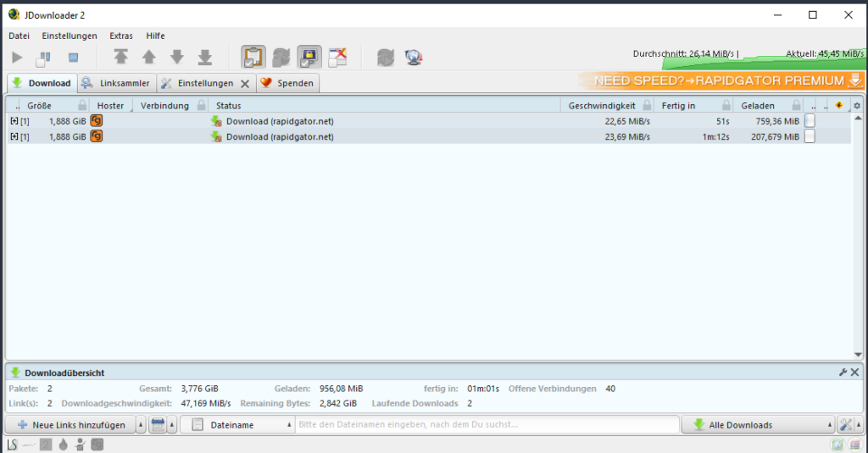Open the Extras menu

(x=121, y=36)
